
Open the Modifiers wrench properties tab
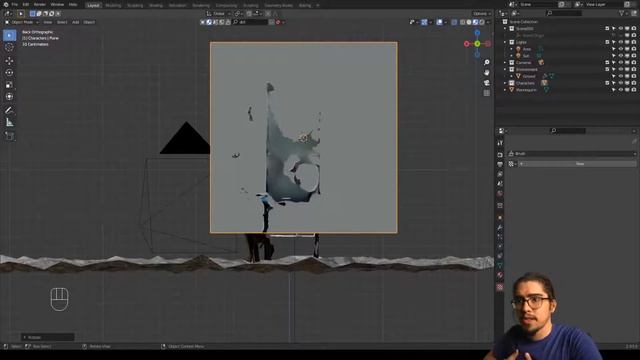(500, 227)
